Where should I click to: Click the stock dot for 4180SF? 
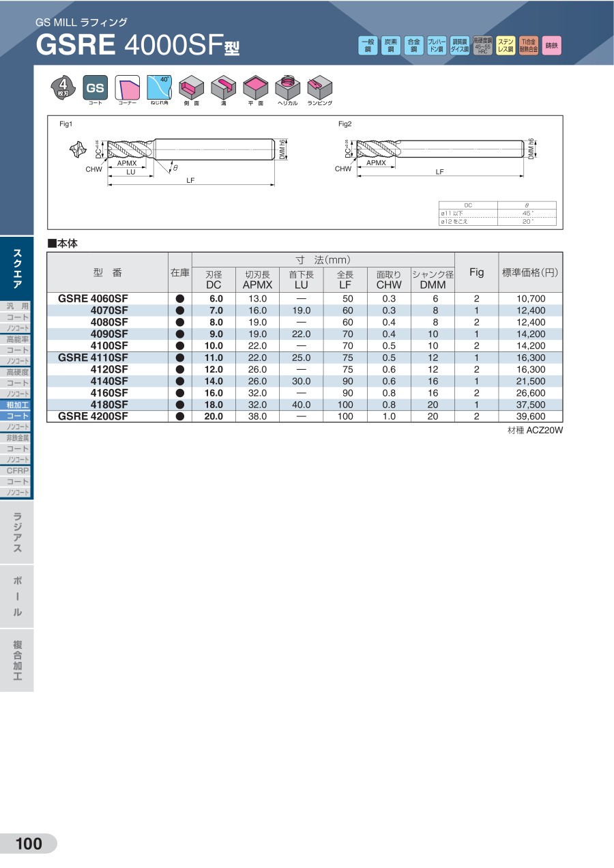click(180, 405)
